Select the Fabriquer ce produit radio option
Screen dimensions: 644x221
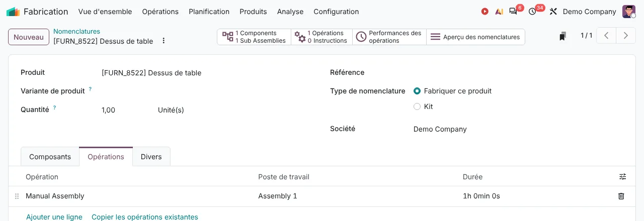417,91
